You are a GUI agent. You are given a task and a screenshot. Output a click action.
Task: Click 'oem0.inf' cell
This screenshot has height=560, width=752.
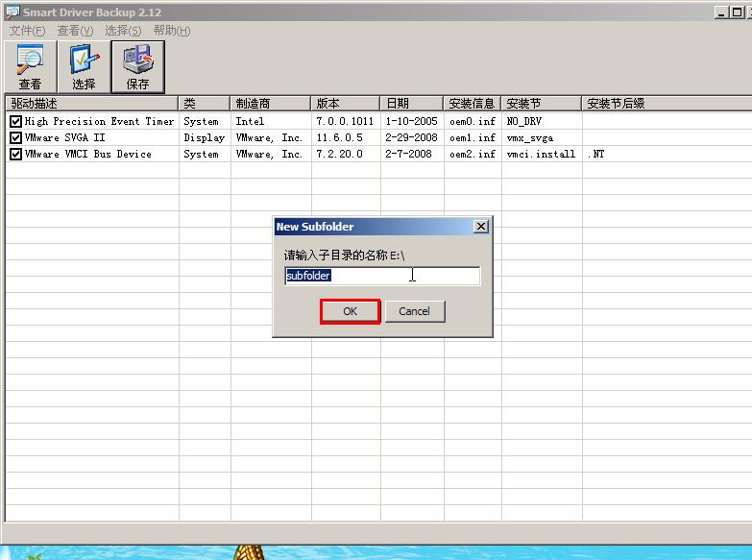tap(473, 122)
